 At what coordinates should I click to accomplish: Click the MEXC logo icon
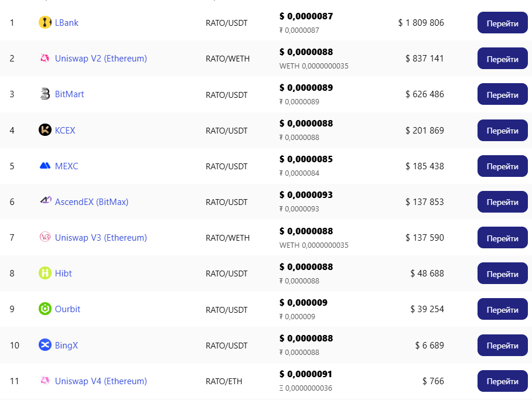click(x=45, y=166)
